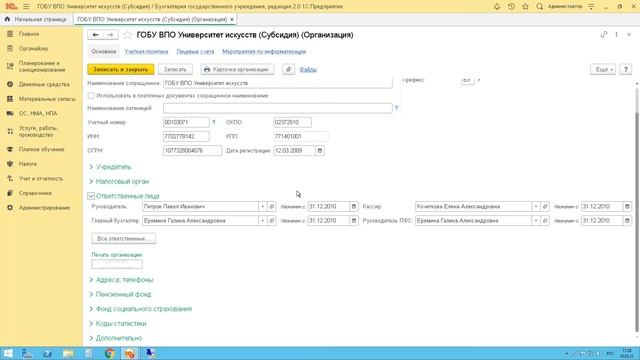Screen dimensions: 640x360
Task: Open Администрирование sidebar section
Action: (44, 208)
